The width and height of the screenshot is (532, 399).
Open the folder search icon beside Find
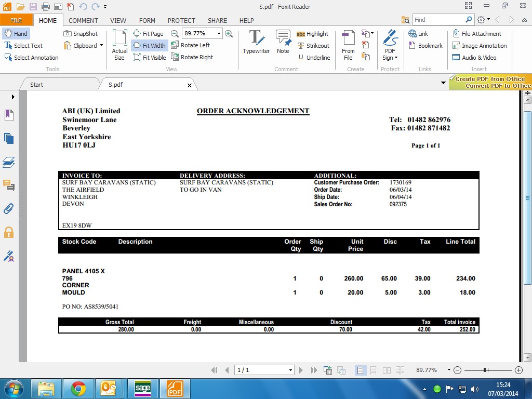[405, 20]
